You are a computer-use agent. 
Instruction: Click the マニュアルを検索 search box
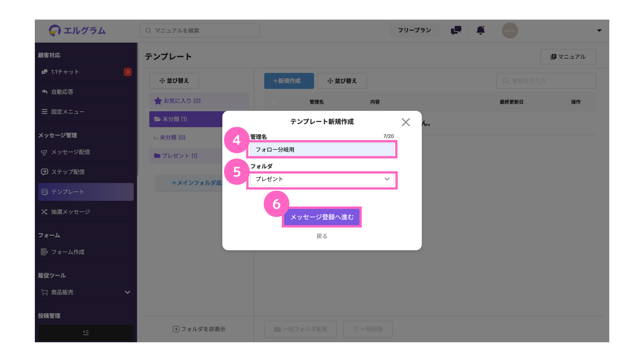200,31
